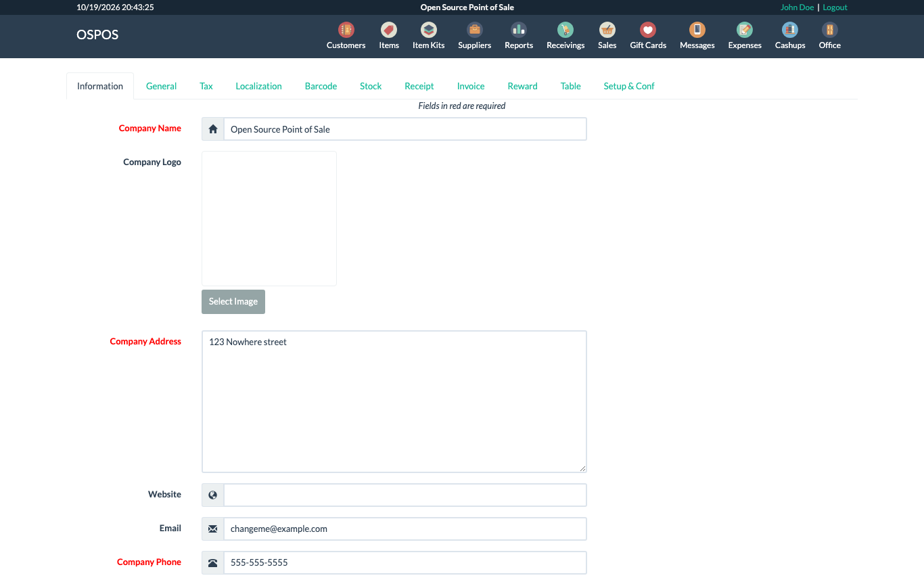Switch to the General tab
This screenshot has width=924, height=582.
click(161, 86)
